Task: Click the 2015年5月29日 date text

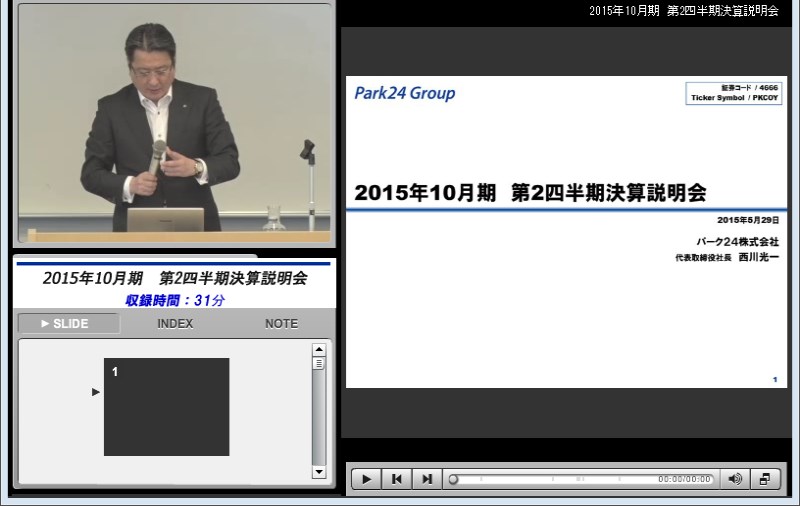Action: 748,220
